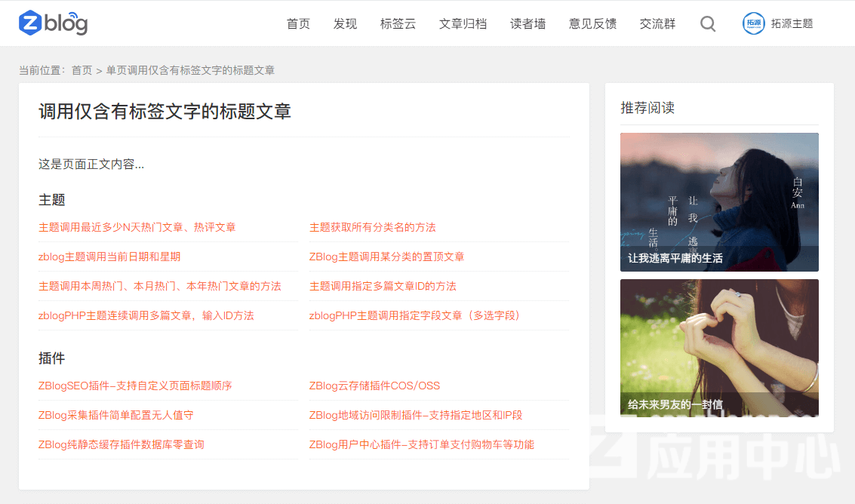This screenshot has width=855, height=504.
Task: Open 交流群 menu item
Action: click(657, 24)
